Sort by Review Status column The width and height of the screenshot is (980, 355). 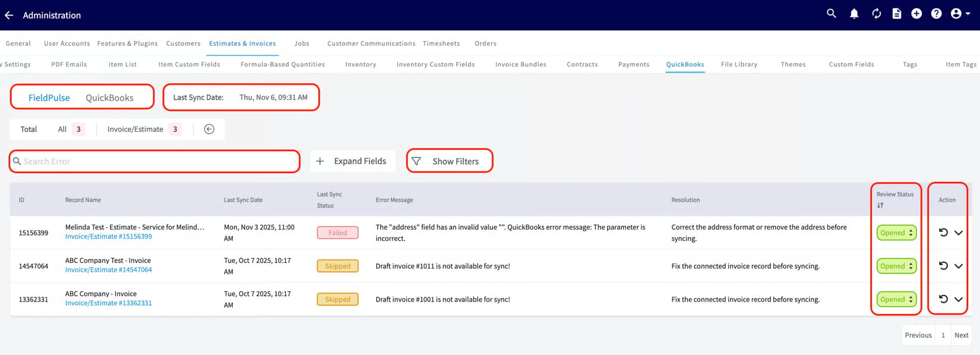[x=880, y=205]
